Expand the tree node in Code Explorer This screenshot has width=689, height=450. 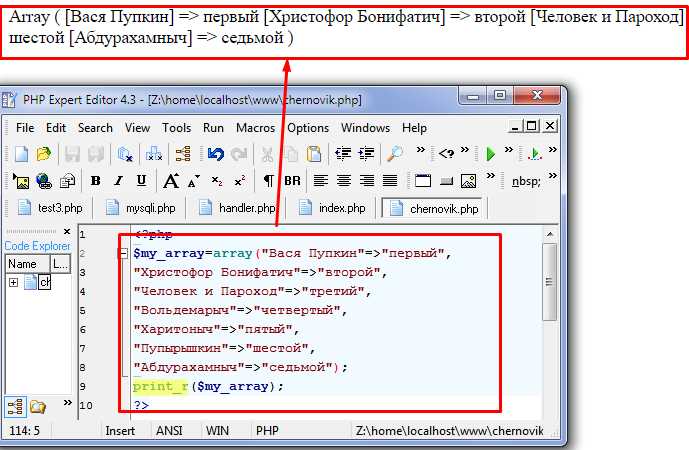click(x=14, y=282)
